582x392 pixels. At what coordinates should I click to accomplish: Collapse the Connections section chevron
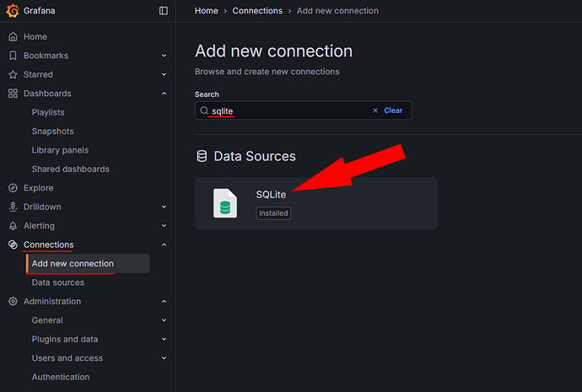(x=164, y=245)
